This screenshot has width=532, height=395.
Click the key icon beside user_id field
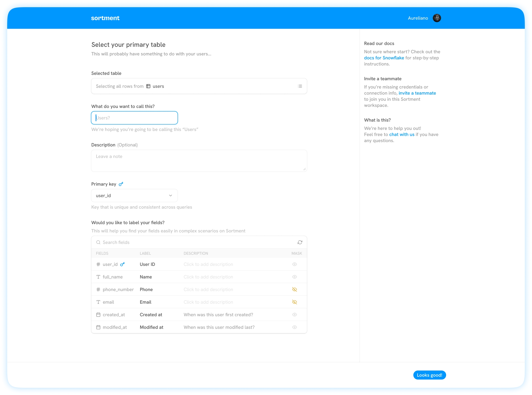point(122,264)
